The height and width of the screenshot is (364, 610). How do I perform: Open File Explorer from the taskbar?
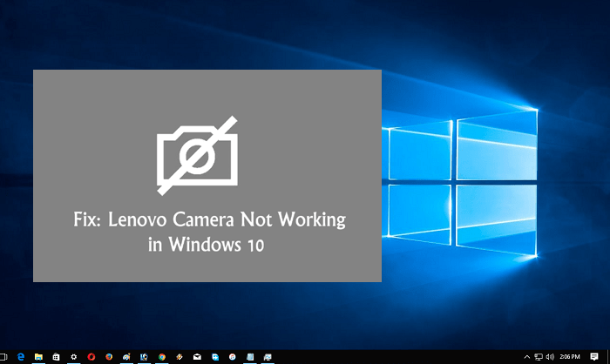(x=38, y=357)
